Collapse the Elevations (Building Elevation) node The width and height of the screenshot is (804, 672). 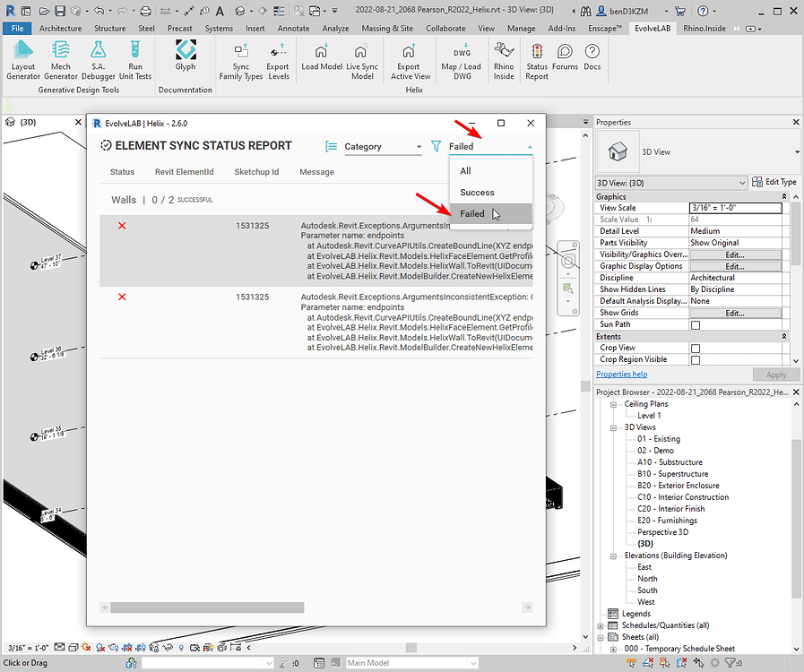click(614, 556)
